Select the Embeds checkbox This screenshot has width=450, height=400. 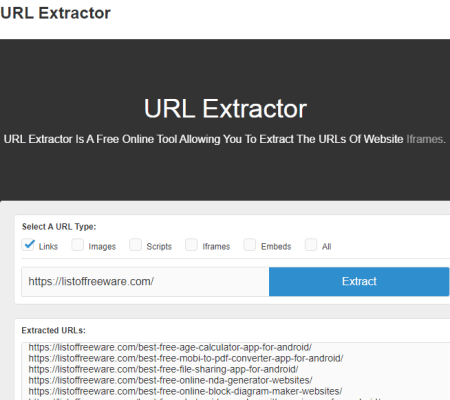click(x=250, y=245)
